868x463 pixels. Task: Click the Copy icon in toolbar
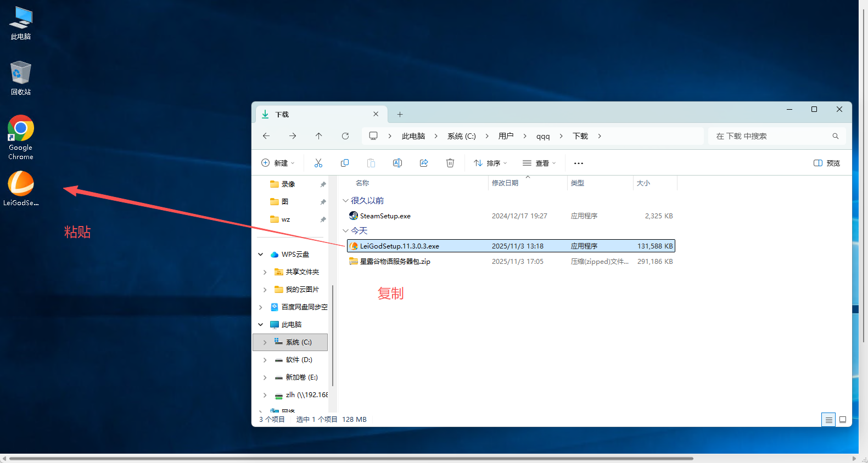click(345, 163)
